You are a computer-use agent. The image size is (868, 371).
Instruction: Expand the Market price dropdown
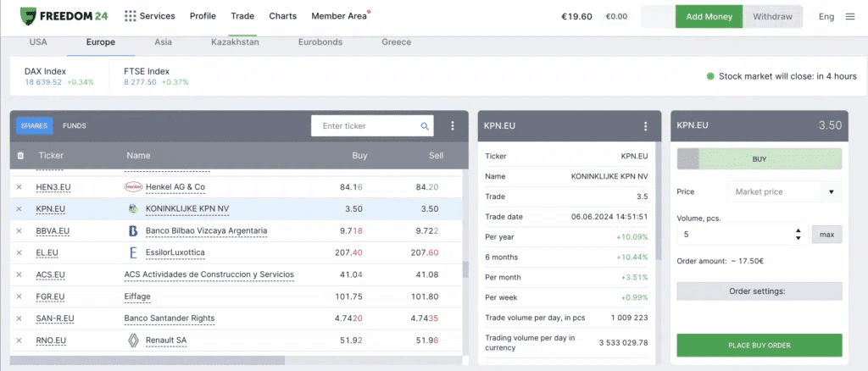pos(785,192)
